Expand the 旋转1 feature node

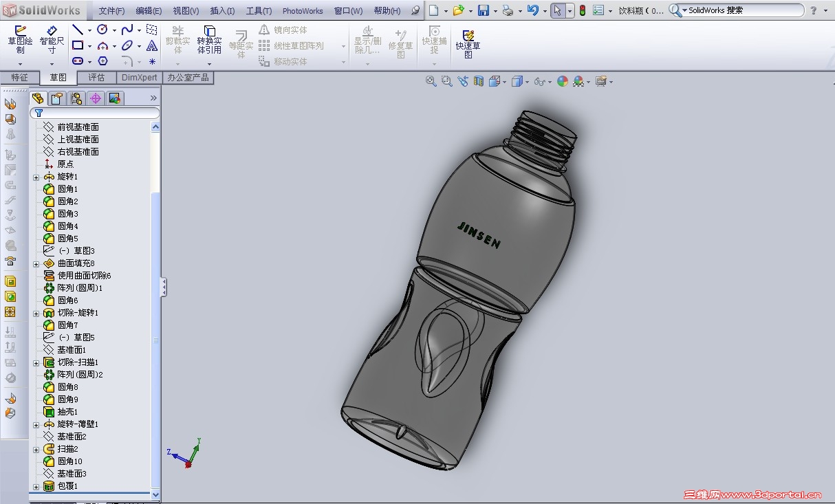(36, 177)
